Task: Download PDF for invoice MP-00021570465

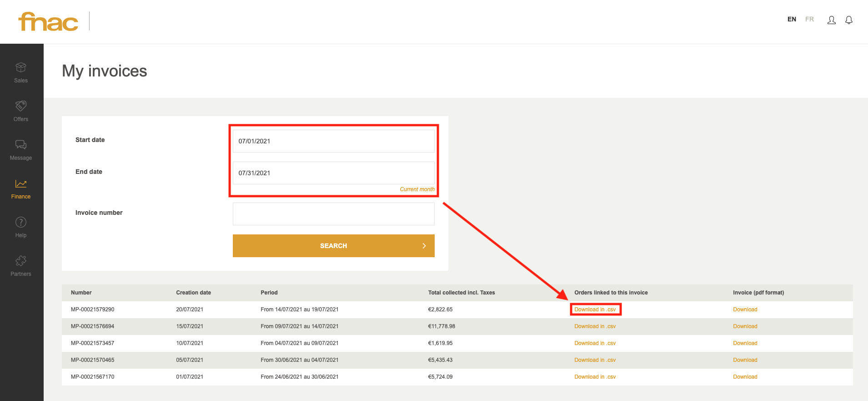Action: coord(745,360)
